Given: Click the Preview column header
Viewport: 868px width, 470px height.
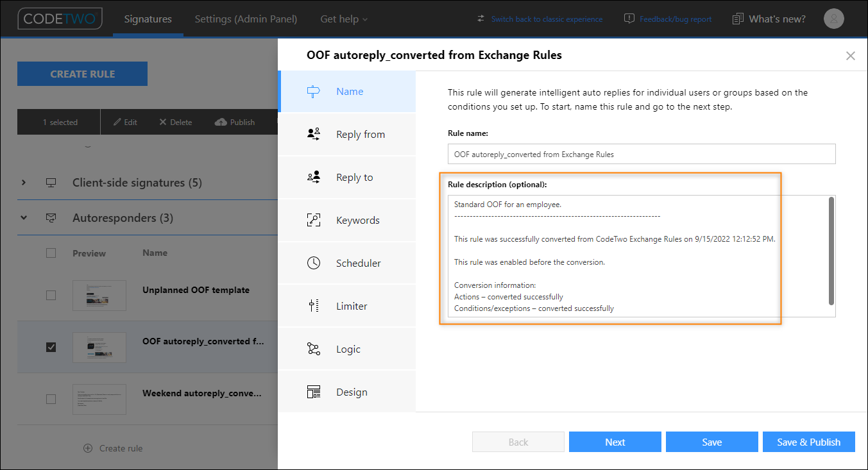Looking at the screenshot, I should tap(89, 253).
